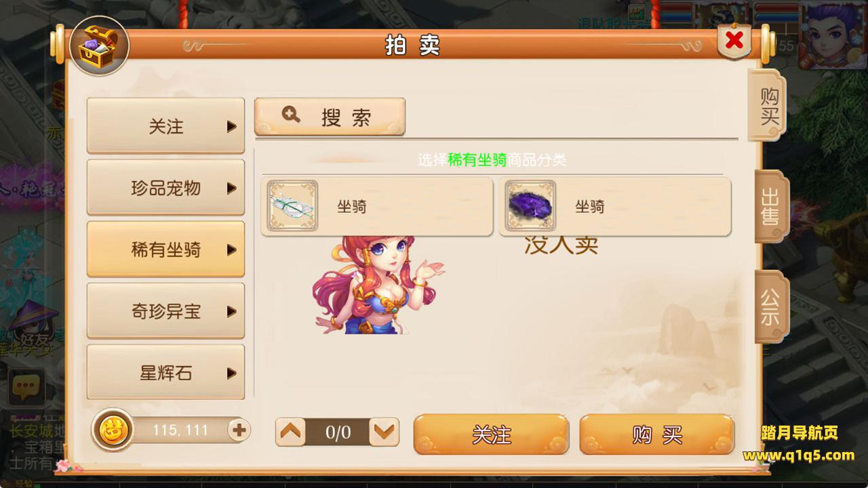
Task: Expand the 星辉石 category
Action: [x=165, y=373]
